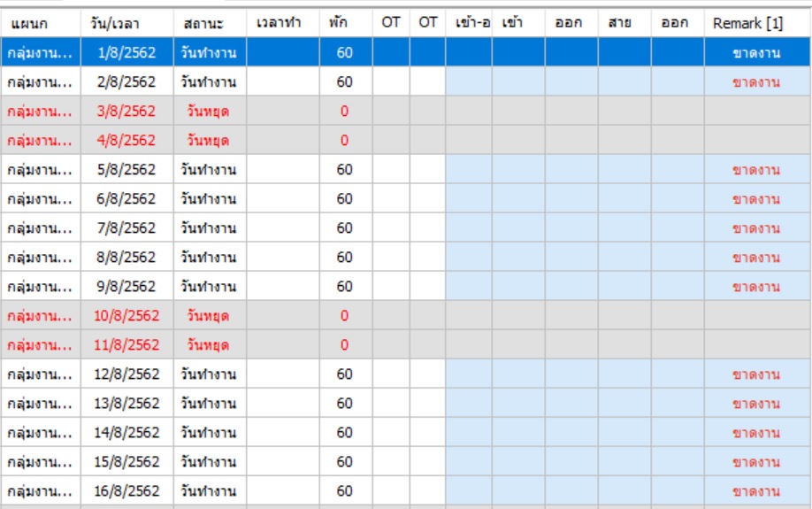Click the ขาดงาน remark for 9/8/2562

[x=756, y=287]
